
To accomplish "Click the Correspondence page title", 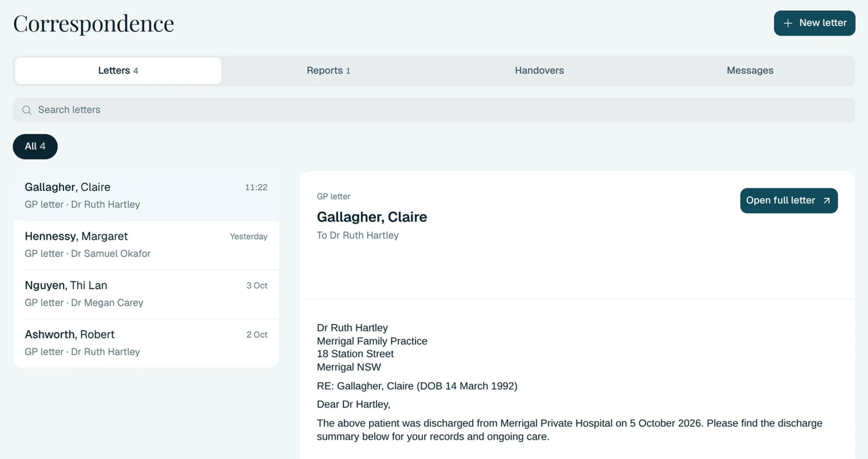I will point(94,24).
